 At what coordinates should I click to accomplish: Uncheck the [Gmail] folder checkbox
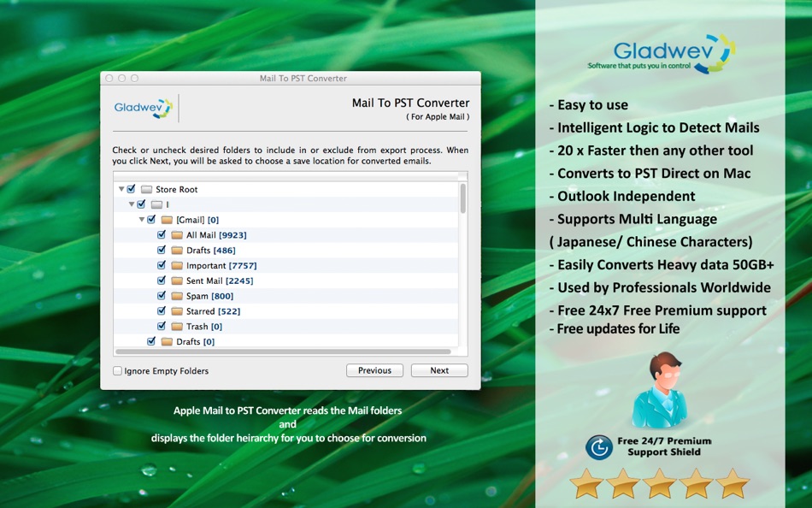click(x=151, y=220)
